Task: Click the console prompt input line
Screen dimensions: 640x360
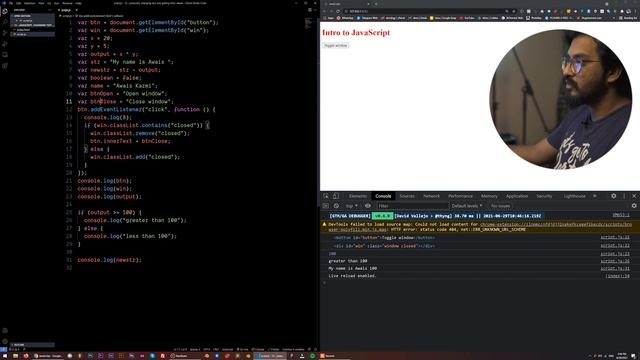Action: [x=480, y=283]
